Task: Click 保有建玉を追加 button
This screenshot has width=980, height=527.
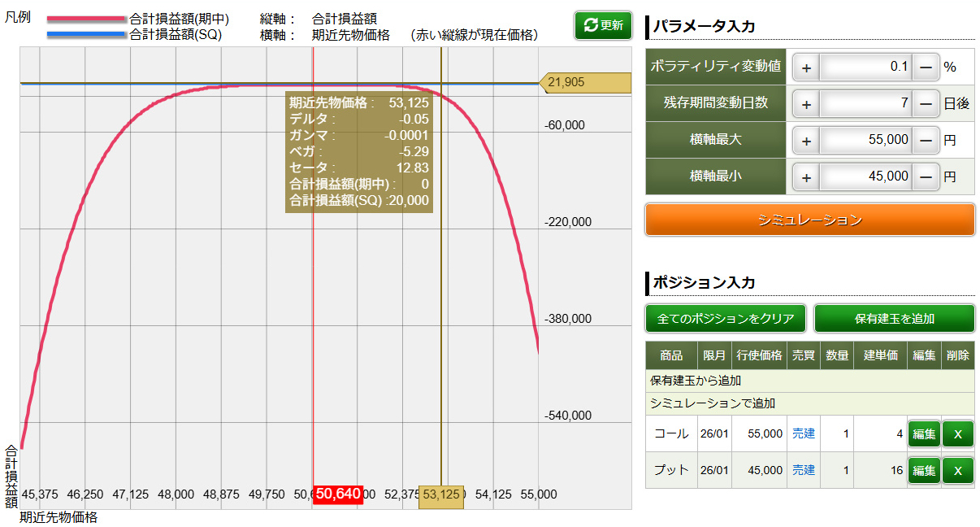Action: 894,319
